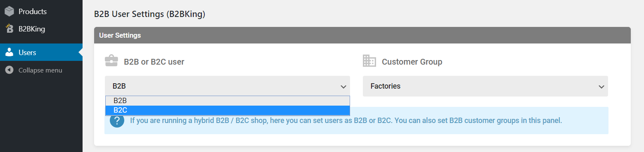Click the Users person icon
The image size is (644, 152).
[x=9, y=53]
